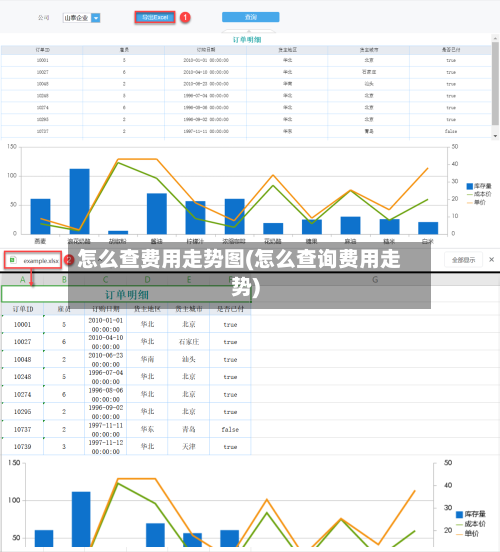Click 汕头 city in top report table
This screenshot has height=552, width=500.
pyautogui.click(x=369, y=84)
